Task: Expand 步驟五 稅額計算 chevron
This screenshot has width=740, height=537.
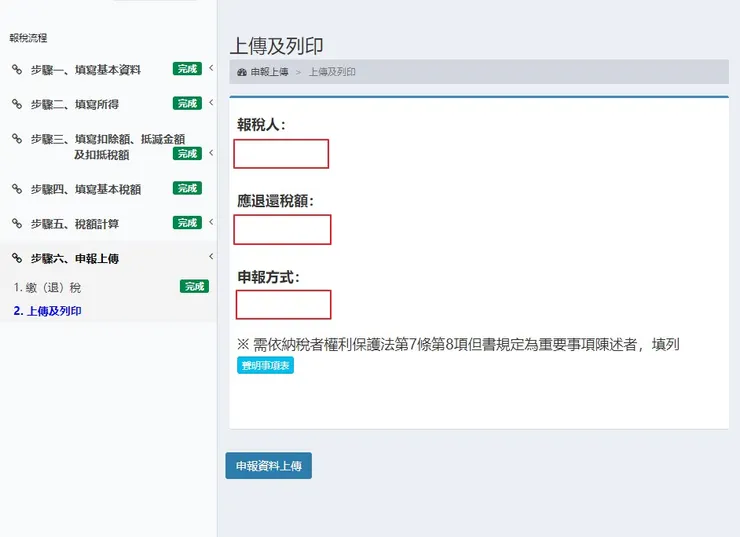Action: [211, 222]
